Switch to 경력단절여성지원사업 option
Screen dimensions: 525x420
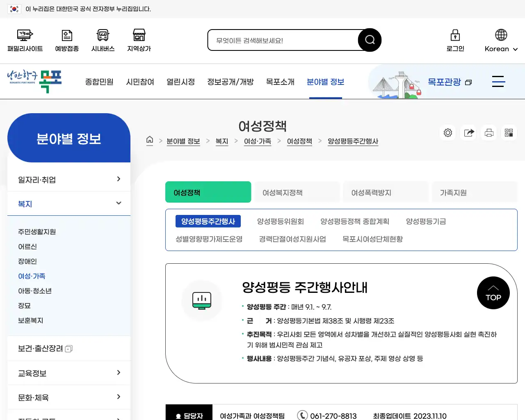[292, 239]
